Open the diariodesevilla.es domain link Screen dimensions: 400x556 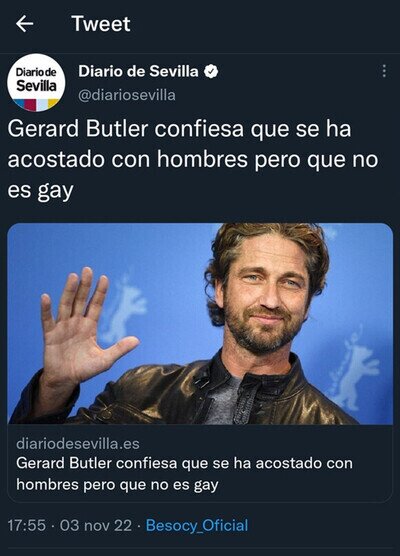pos(78,444)
